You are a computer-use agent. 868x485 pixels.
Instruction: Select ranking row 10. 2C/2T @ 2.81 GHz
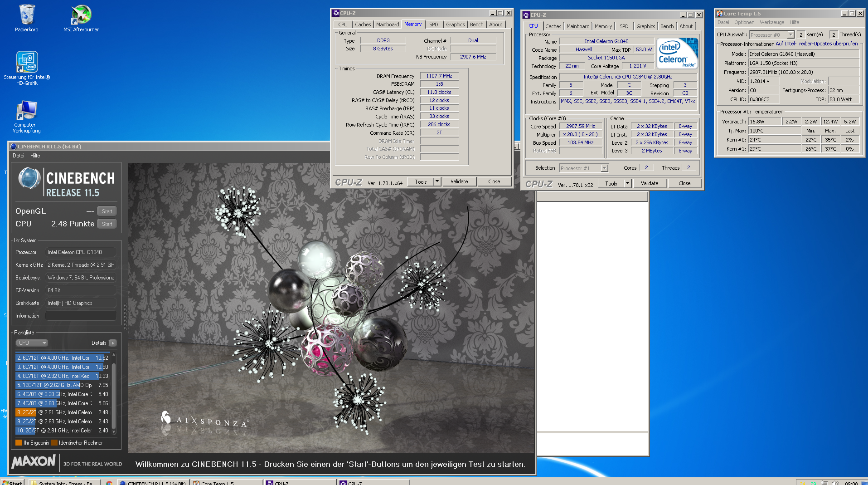tap(63, 431)
